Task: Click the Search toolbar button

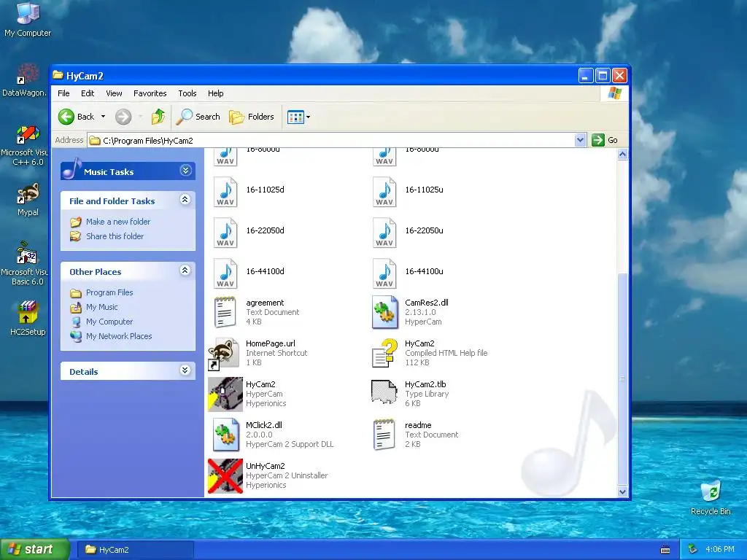Action: pos(198,117)
